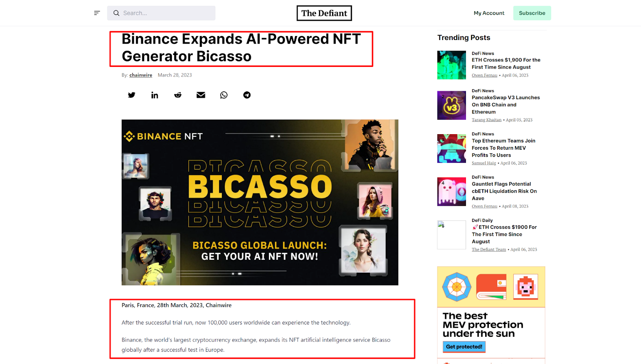Click the DeFi Daily category label
Viewport: 641px width, 364px height.
tap(482, 221)
